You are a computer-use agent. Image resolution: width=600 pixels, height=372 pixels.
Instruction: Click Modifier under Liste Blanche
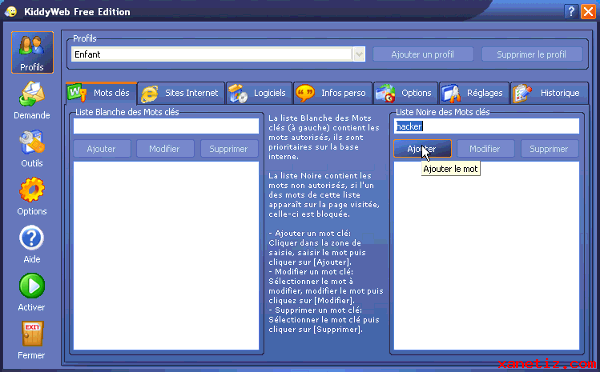pyautogui.click(x=165, y=149)
